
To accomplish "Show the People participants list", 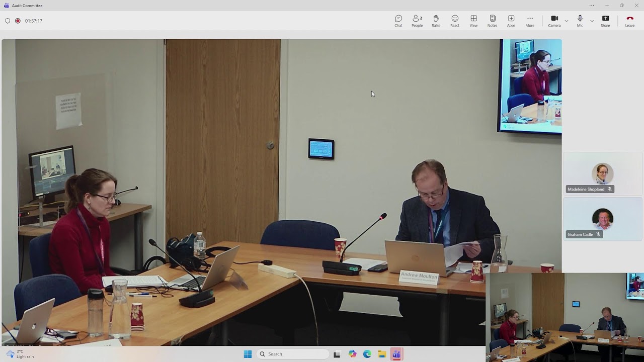I will pos(417,21).
